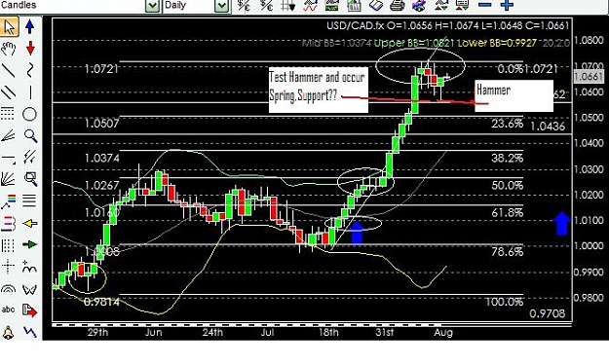Viewport: 609px width, 364px height.
Task: Click the 'Hammer' text annotation box
Action: point(514,95)
